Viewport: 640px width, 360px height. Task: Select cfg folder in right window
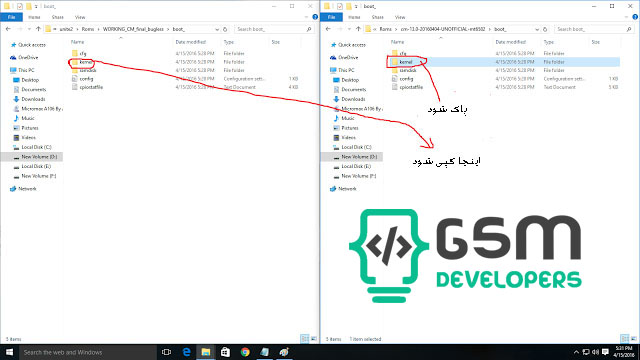pos(399,53)
